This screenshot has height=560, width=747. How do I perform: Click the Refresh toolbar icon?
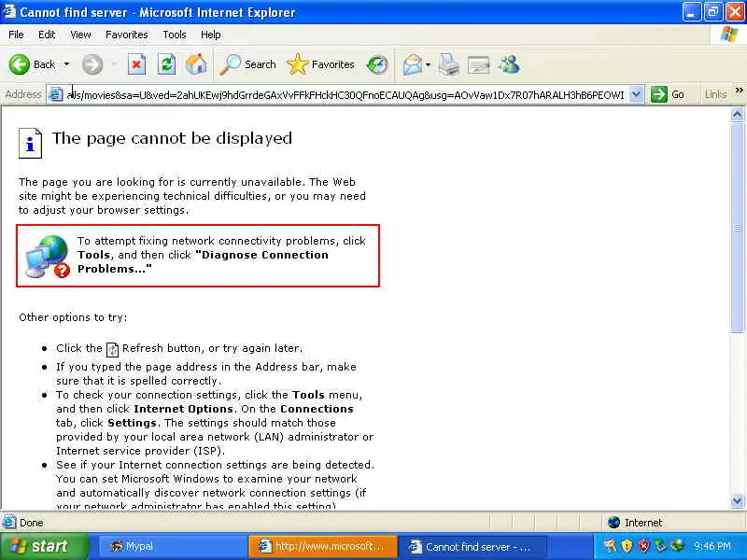point(166,64)
